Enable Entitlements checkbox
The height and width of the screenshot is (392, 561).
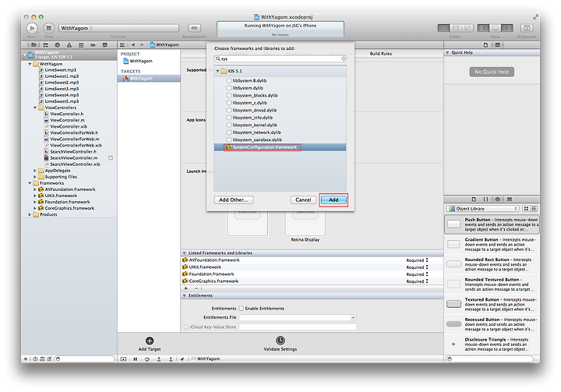click(x=242, y=309)
